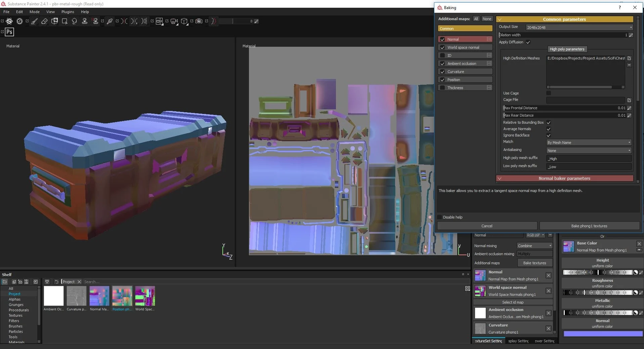Open the Match By Mesh Name dropdown
644x349 pixels.
[x=589, y=143]
